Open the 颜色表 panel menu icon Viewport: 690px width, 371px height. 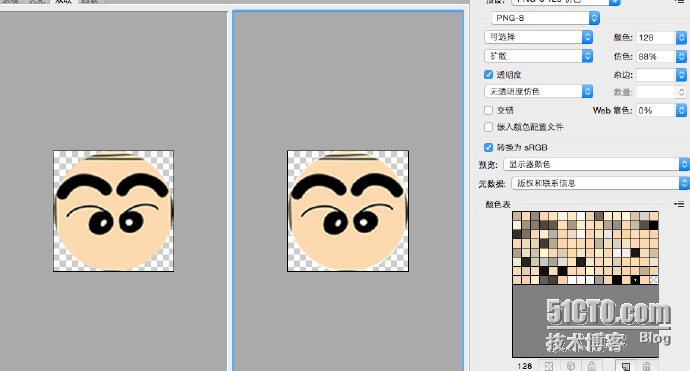[679, 204]
